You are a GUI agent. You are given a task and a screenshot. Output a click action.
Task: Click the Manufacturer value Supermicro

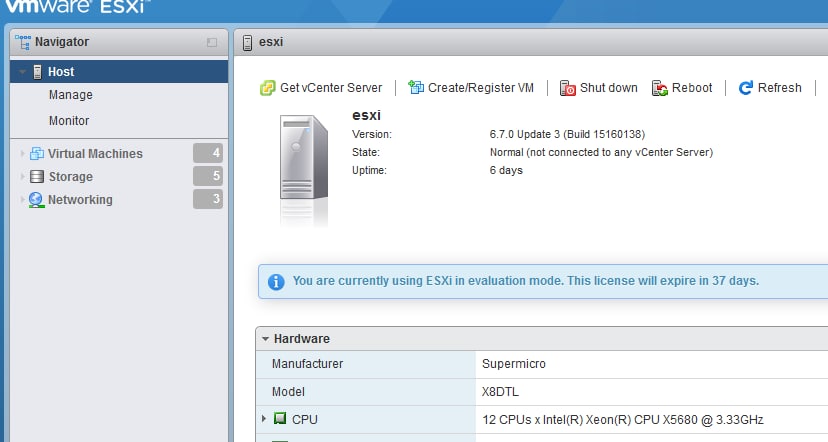pyautogui.click(x=514, y=364)
